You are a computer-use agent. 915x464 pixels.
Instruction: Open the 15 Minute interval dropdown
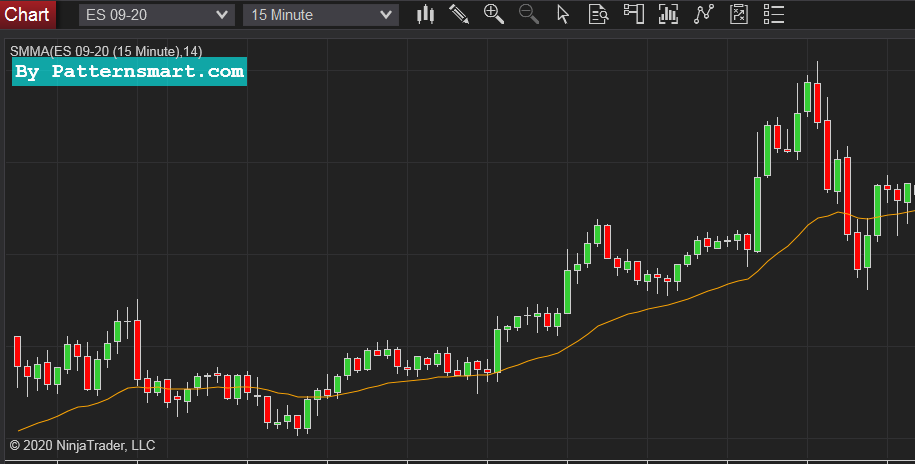click(320, 15)
